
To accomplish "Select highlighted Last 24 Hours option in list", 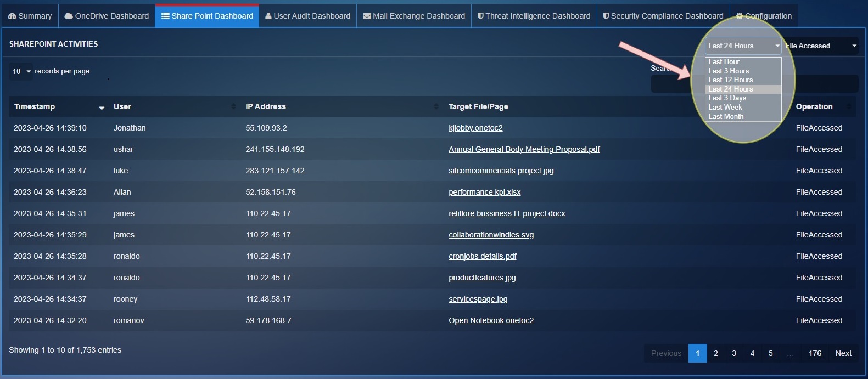I will click(743, 89).
